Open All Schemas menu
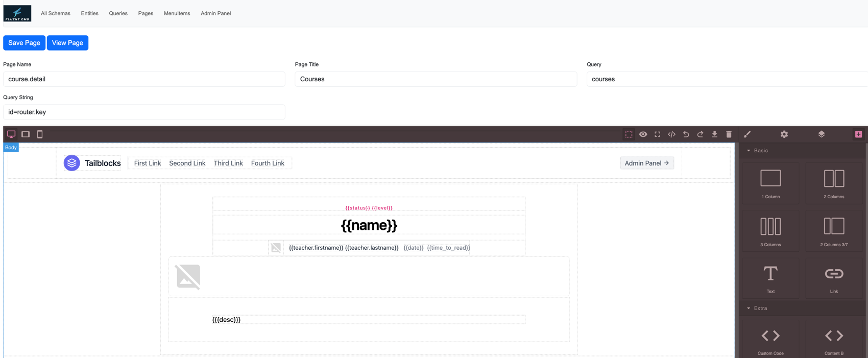The width and height of the screenshot is (868, 358). (56, 13)
